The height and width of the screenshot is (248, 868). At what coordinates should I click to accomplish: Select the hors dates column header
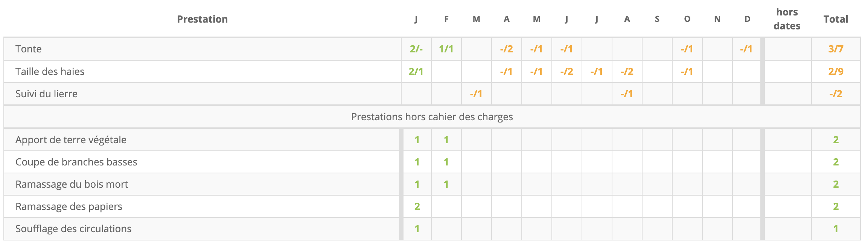coord(787,19)
